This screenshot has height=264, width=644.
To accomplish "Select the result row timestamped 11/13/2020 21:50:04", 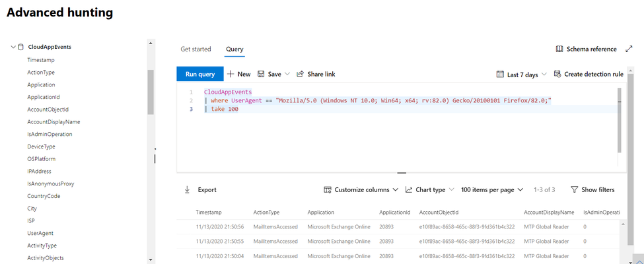I will 399,255.
